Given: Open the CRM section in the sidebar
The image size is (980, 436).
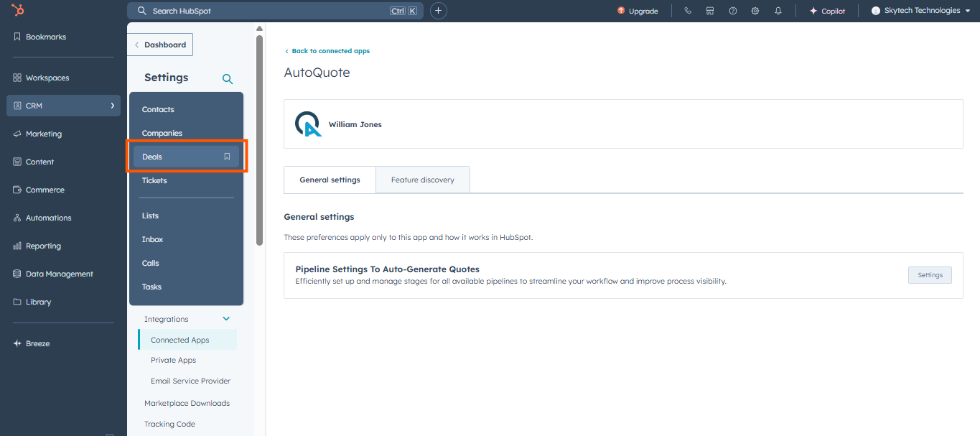Looking at the screenshot, I should pos(32,105).
